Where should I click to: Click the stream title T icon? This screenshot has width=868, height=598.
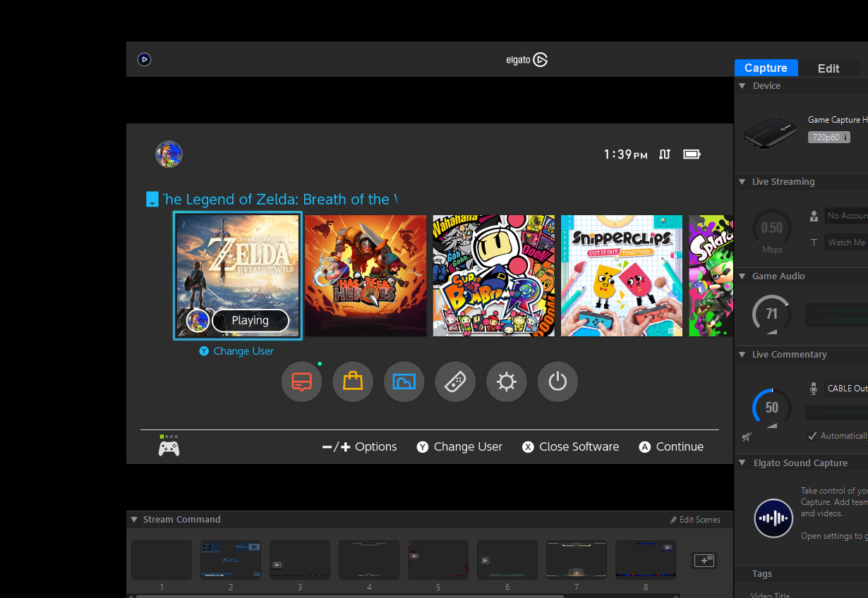pos(814,243)
